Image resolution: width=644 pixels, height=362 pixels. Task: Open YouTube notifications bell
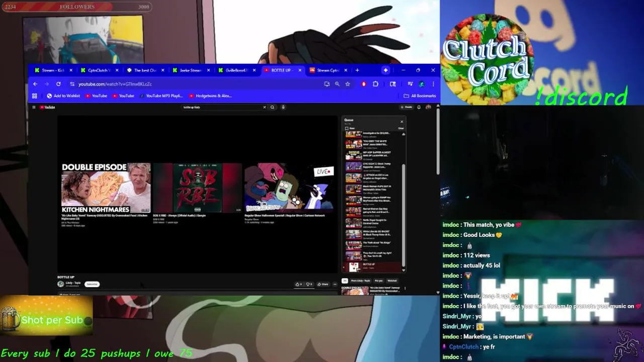tap(419, 107)
